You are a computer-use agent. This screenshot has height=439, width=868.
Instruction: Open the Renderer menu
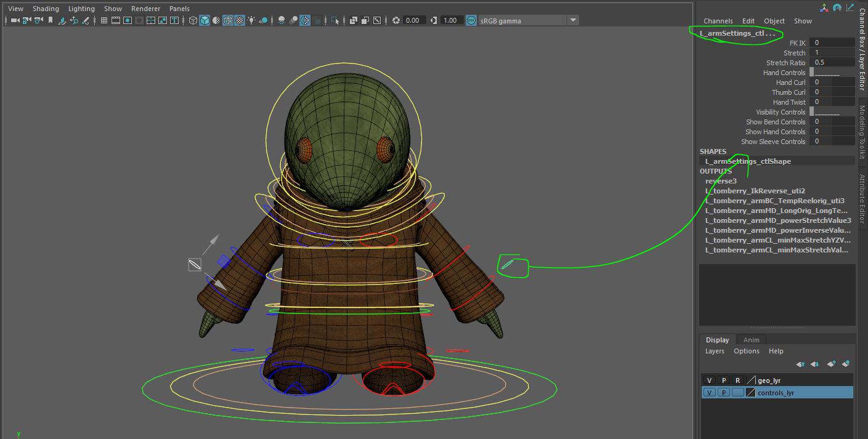tap(145, 9)
